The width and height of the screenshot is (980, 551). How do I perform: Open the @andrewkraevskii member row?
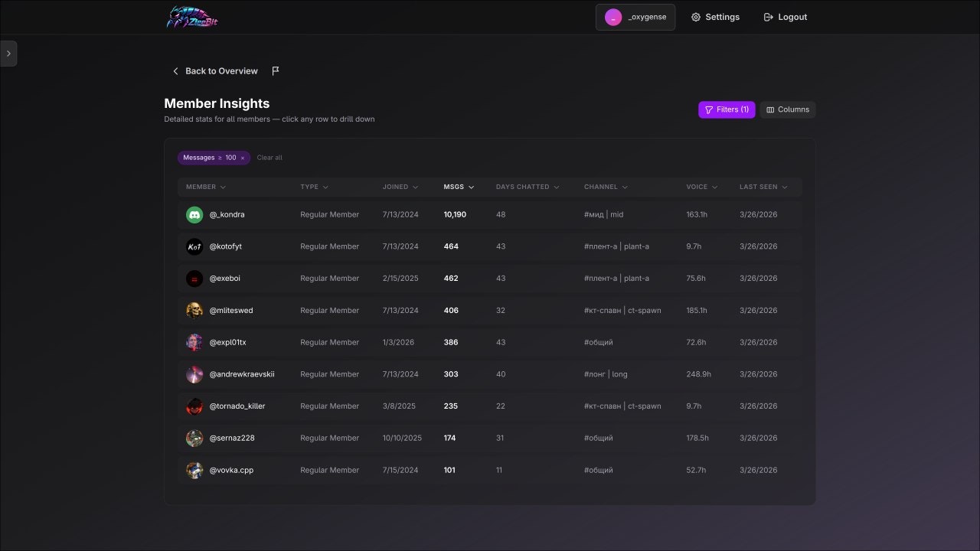point(490,374)
